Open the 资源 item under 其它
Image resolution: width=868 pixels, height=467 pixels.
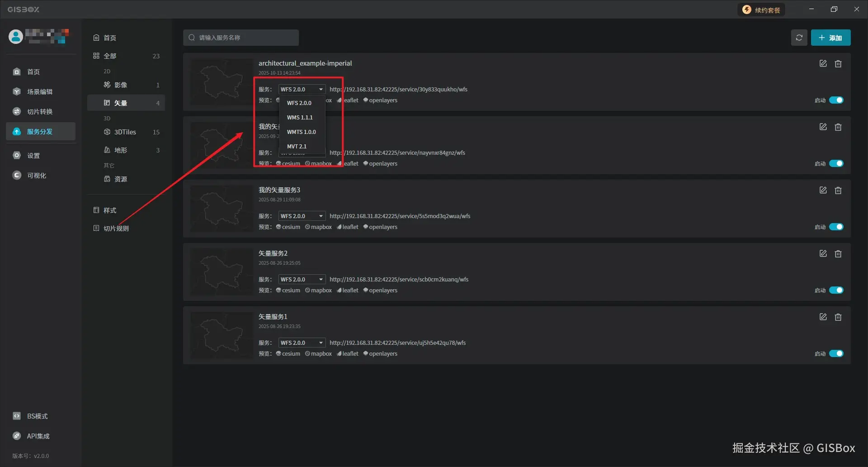point(121,179)
